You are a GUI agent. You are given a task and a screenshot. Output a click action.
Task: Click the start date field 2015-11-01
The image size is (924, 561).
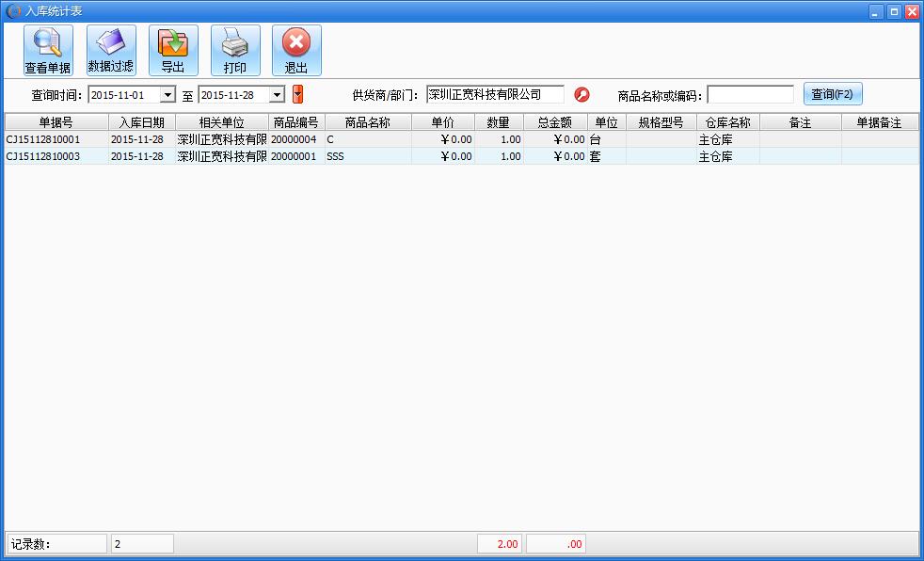[124, 94]
